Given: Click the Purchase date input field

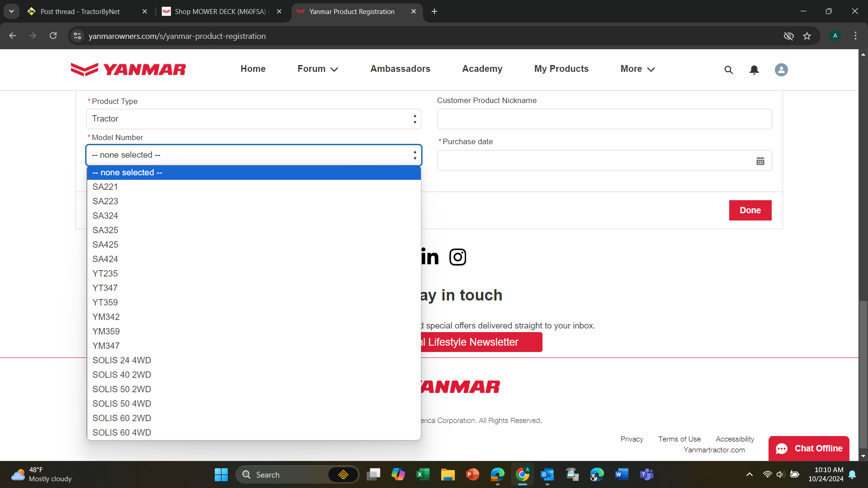Looking at the screenshot, I should pos(604,160).
